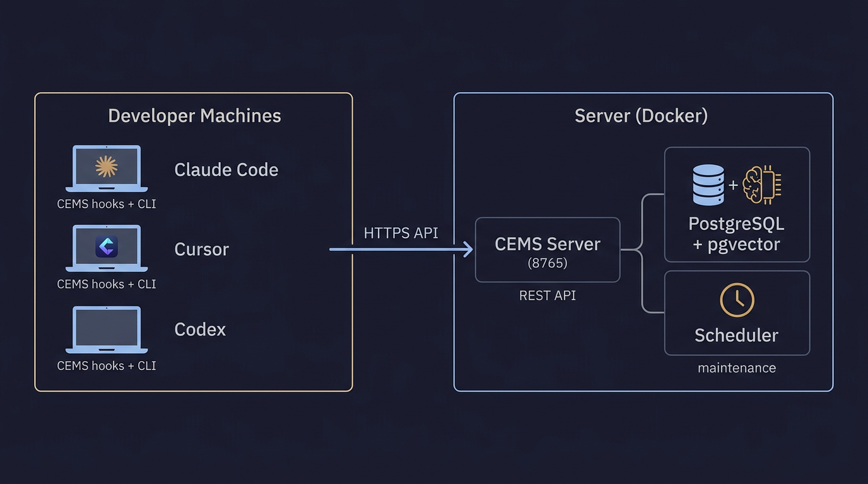Click the Cursor laptop icon
The width and height of the screenshot is (868, 484).
[x=107, y=248]
